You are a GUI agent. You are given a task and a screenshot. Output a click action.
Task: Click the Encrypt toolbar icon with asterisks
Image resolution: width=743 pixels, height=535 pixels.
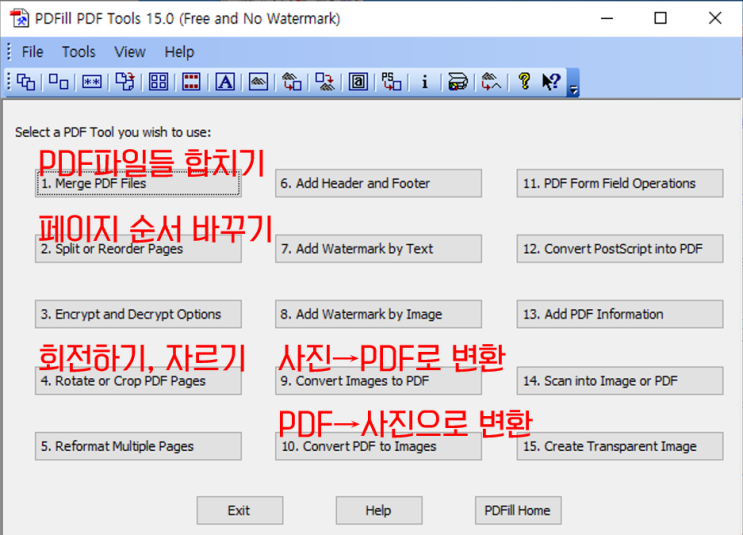coord(92,83)
